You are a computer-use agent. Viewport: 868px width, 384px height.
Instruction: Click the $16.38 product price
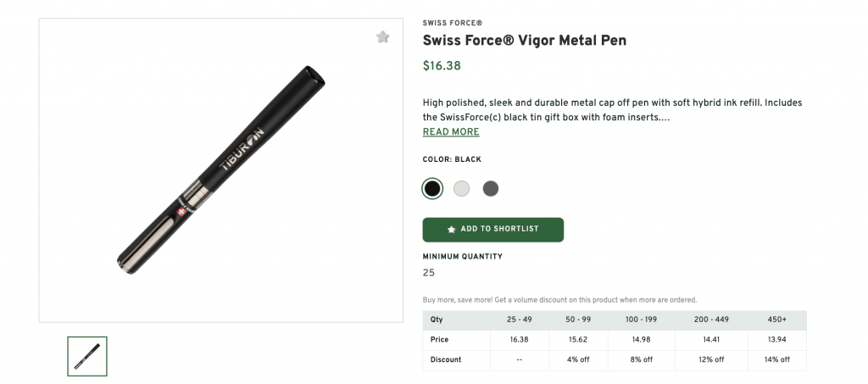coord(442,66)
